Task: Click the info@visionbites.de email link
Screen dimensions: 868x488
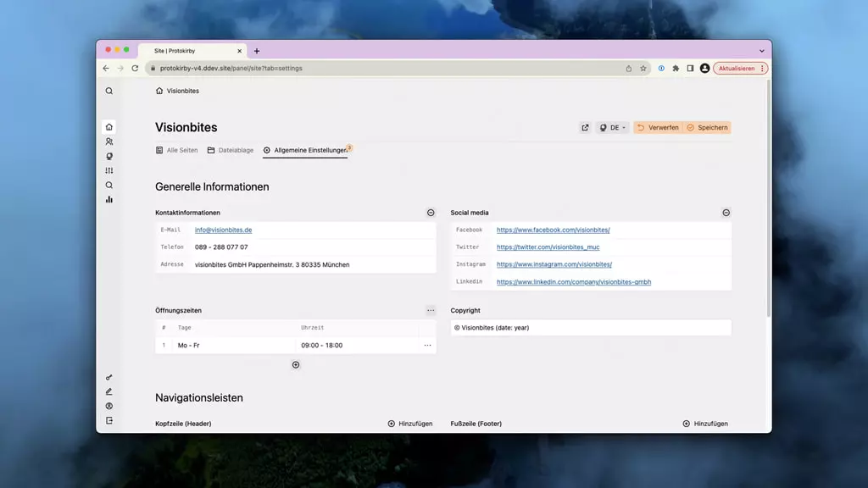Action: pyautogui.click(x=223, y=230)
